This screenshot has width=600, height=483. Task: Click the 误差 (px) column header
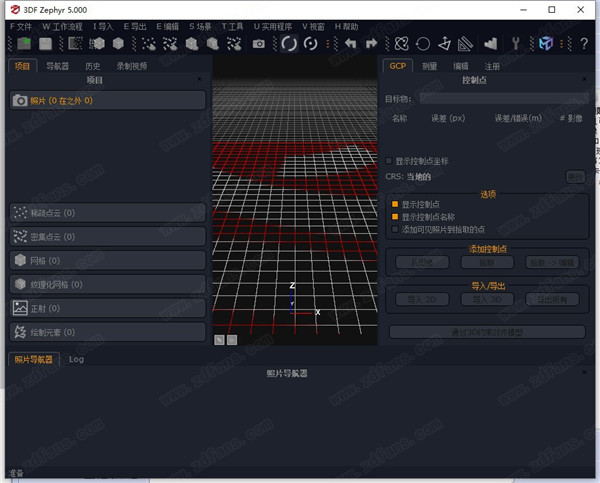tap(448, 118)
